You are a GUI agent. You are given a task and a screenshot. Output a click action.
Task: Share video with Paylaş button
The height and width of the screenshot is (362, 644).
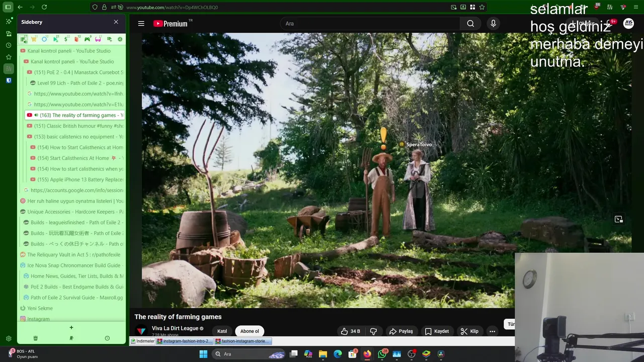tap(401, 331)
